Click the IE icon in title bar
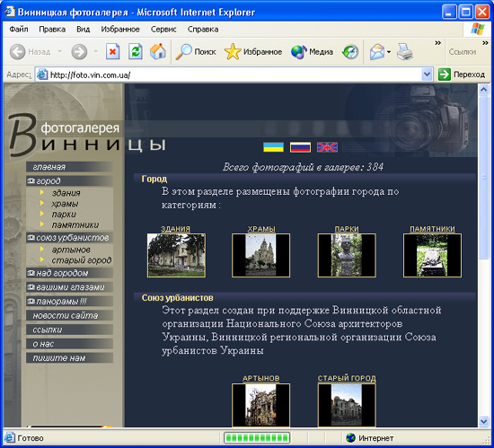The width and height of the screenshot is (494, 448). (10, 12)
